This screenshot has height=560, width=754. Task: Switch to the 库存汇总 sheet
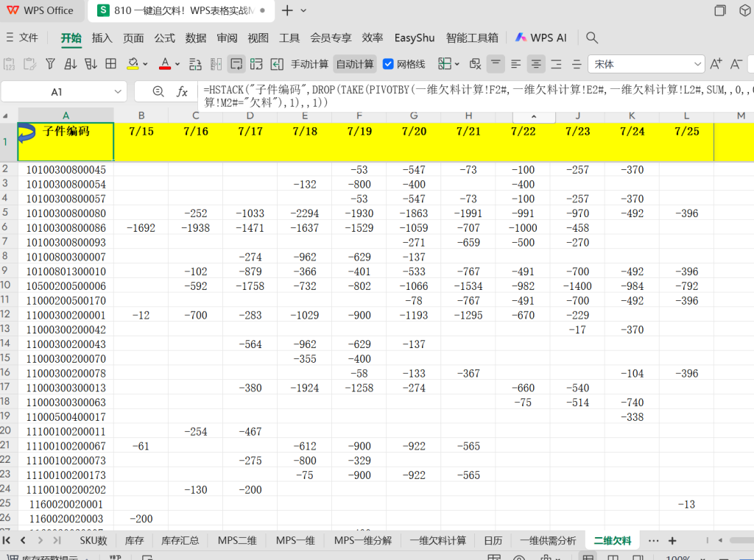pos(180,540)
